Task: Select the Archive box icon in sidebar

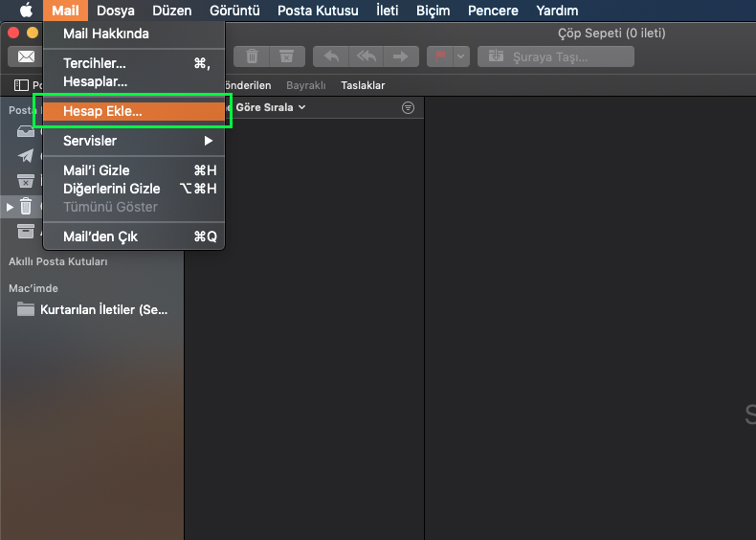Action: (x=26, y=231)
